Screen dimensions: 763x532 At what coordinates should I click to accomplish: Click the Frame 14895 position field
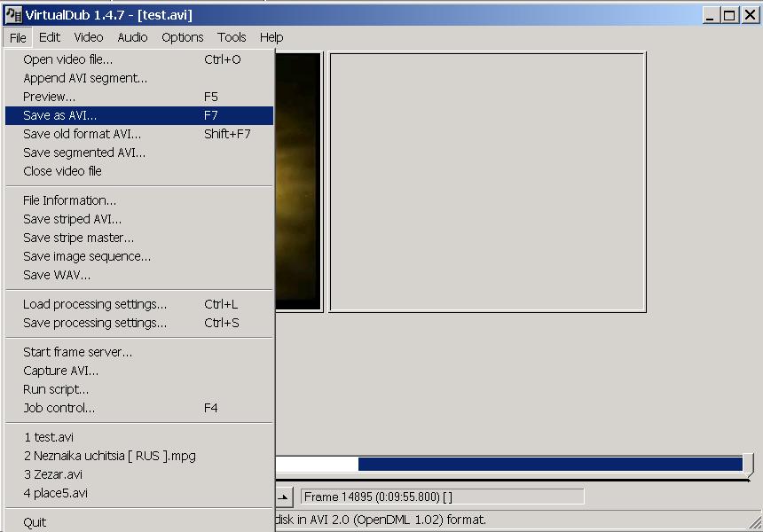click(x=442, y=497)
